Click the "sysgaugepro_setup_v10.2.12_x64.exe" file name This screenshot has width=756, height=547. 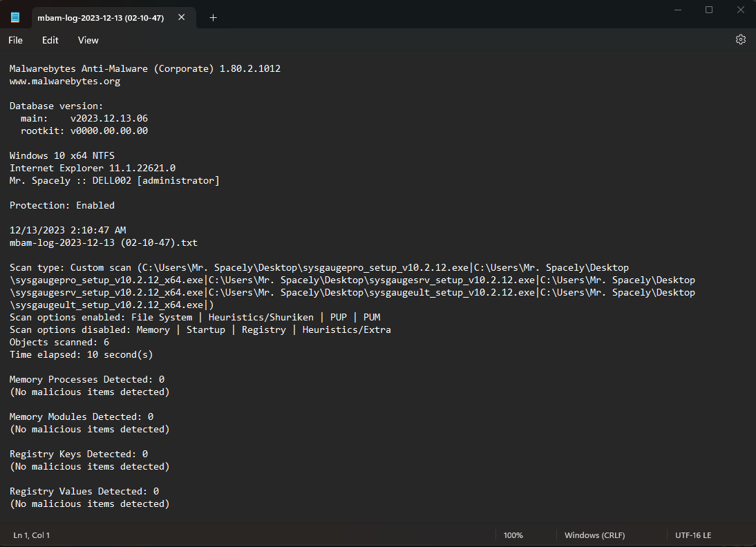(109, 280)
